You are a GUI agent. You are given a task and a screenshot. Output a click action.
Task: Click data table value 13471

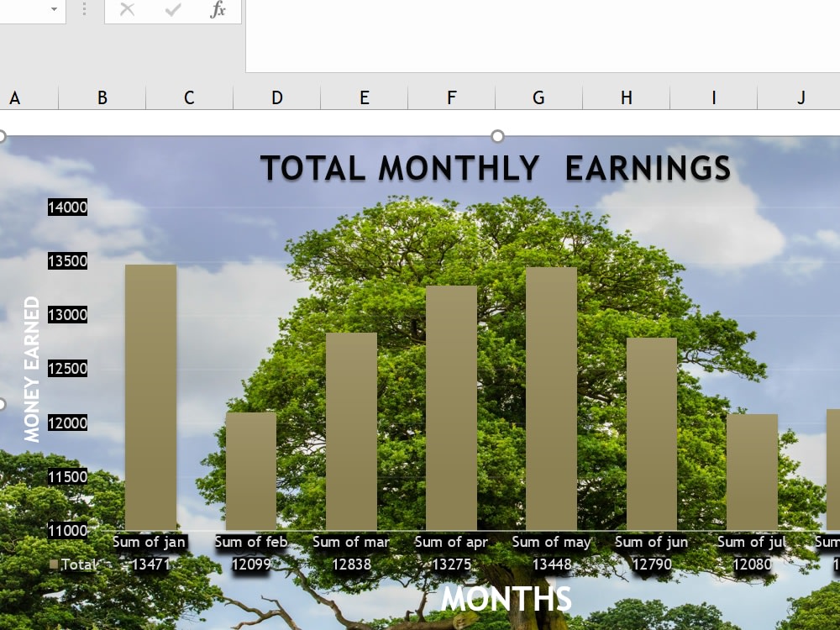(150, 564)
